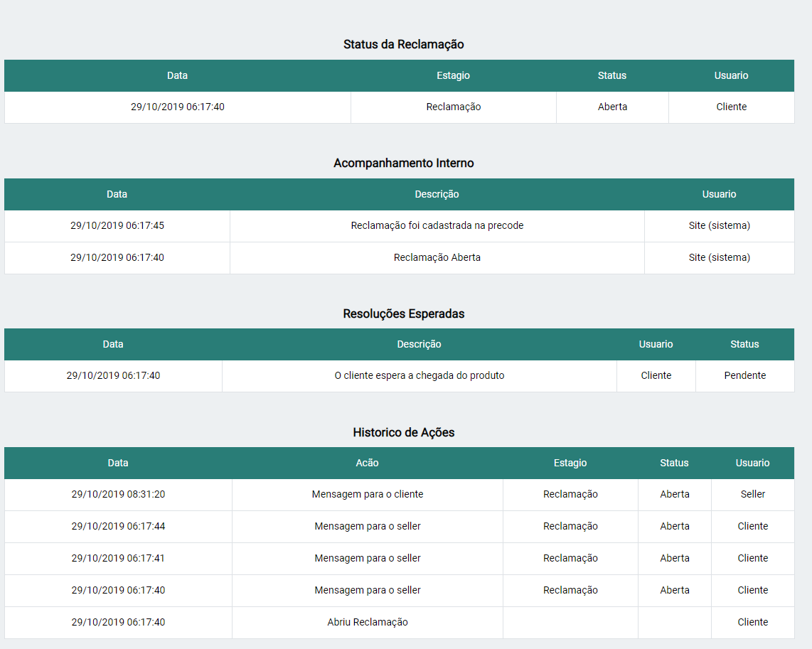
Task: Click 'Reclamação foi cadastrada na precode' description
Action: click(437, 225)
